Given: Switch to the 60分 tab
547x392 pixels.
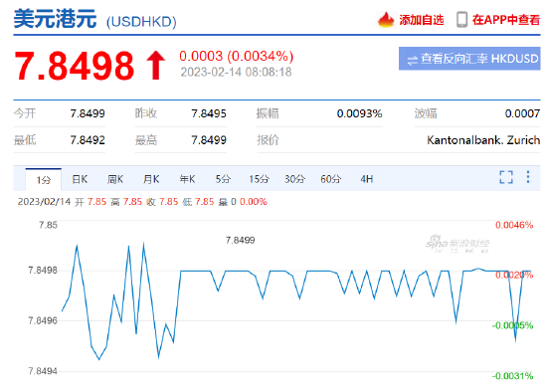Looking at the screenshot, I should (x=331, y=179).
